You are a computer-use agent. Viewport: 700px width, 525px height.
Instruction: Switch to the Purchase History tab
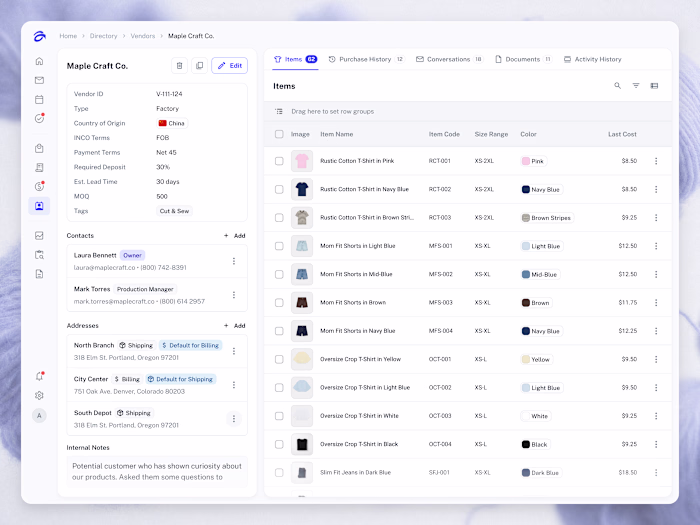[366, 59]
